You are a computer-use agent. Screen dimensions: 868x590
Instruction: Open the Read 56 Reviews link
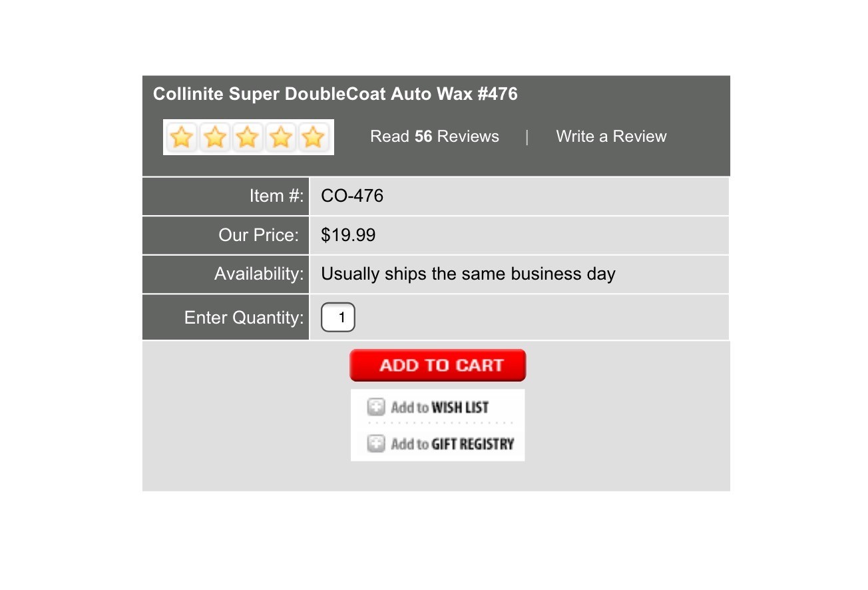(x=435, y=137)
